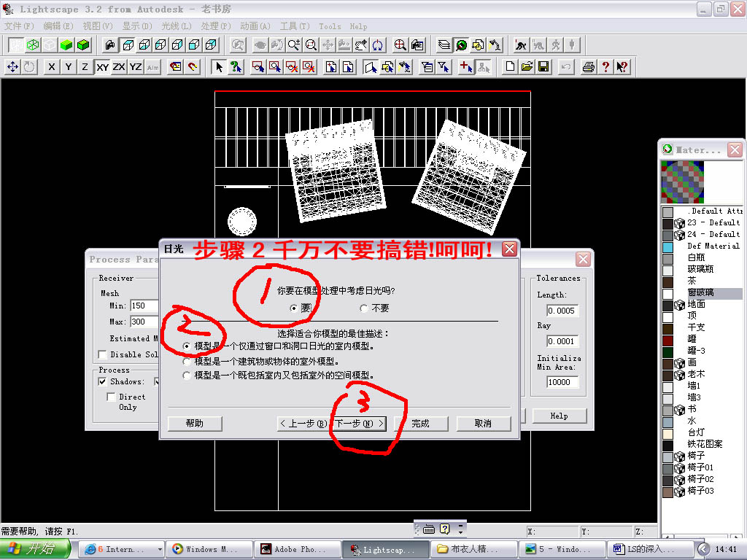The image size is (747, 560).
Task: Open the 光线(L) menu
Action: point(176,26)
